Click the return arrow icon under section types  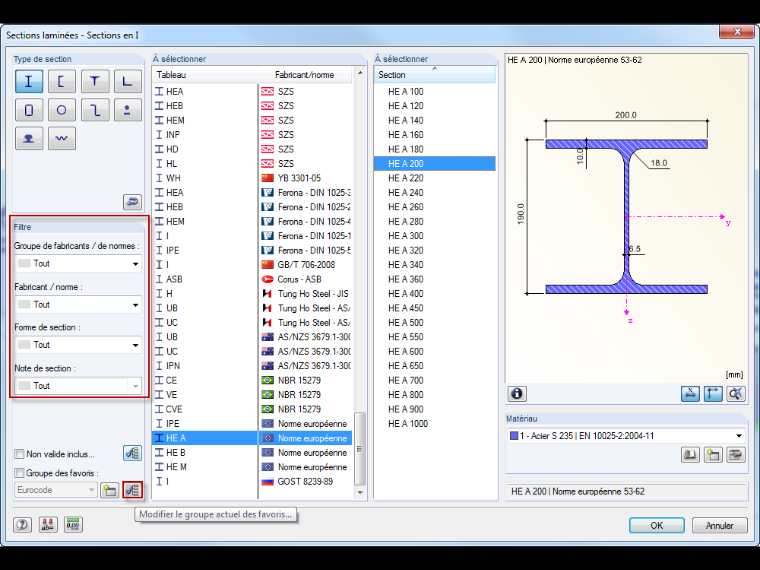pos(132,201)
